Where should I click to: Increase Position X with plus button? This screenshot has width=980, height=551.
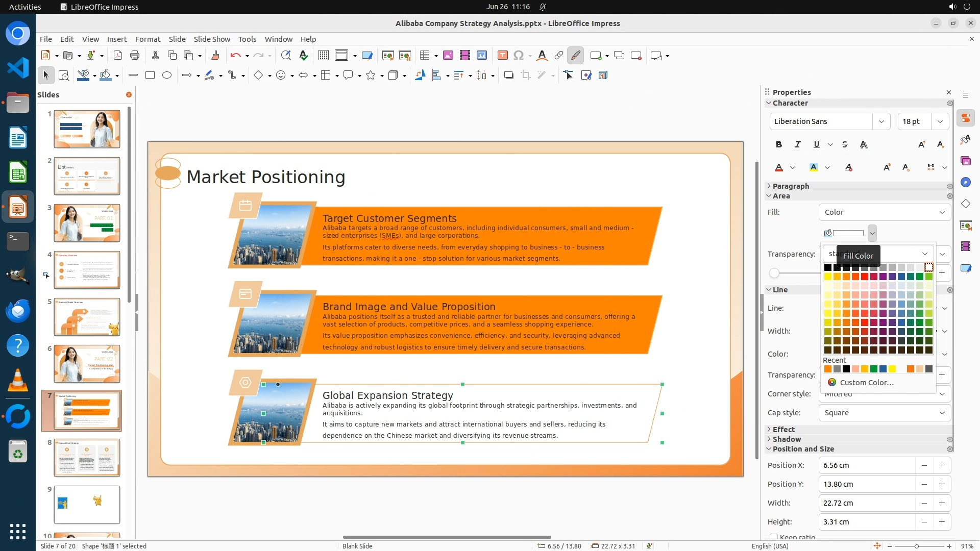point(942,465)
